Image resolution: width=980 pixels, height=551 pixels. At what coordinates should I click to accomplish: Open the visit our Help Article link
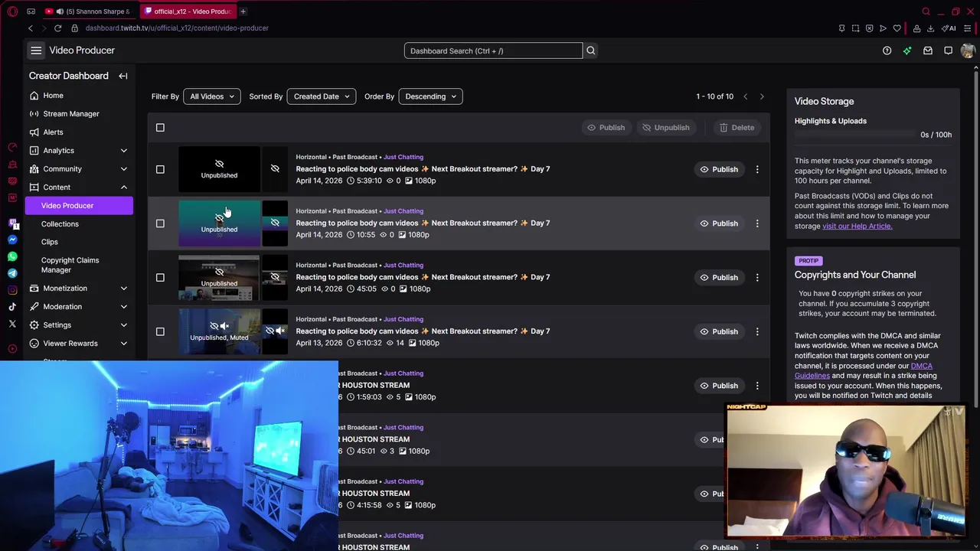pyautogui.click(x=857, y=226)
